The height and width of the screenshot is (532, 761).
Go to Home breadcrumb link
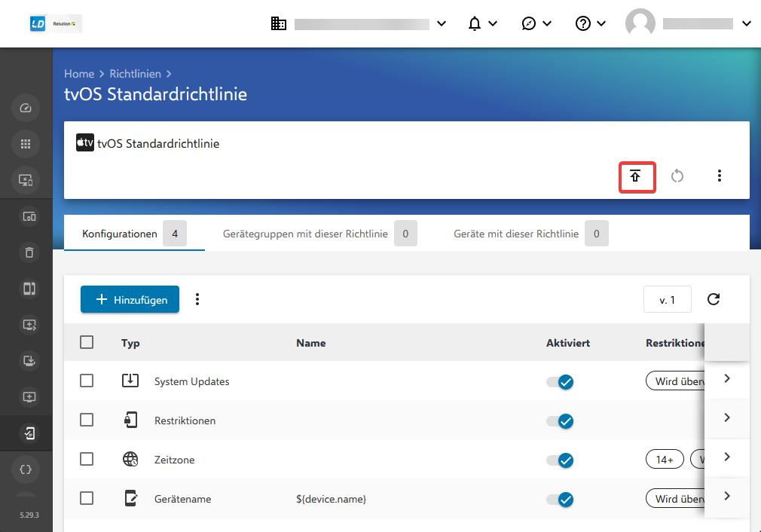click(79, 74)
